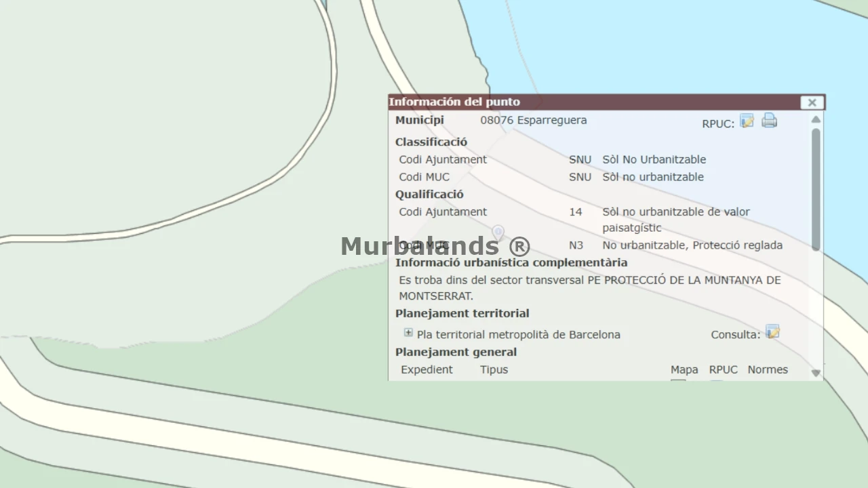Viewport: 868px width, 488px height.
Task: Click the scrollbar down arrow in the info panel
Action: [816, 373]
